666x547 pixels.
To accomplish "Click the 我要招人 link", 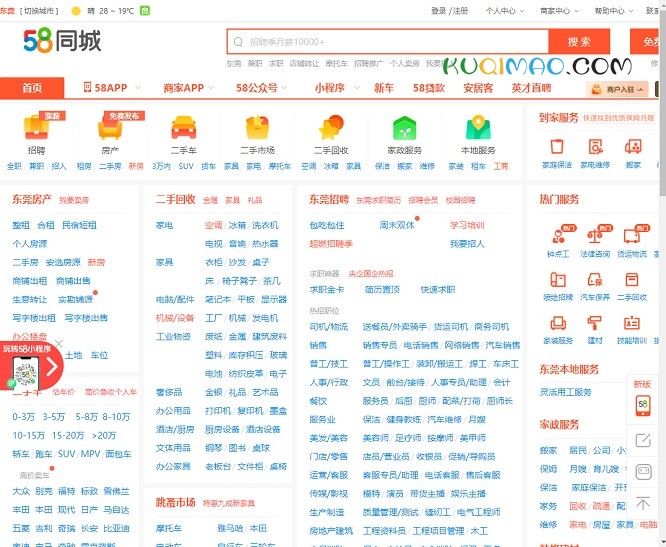I will coord(467,244).
